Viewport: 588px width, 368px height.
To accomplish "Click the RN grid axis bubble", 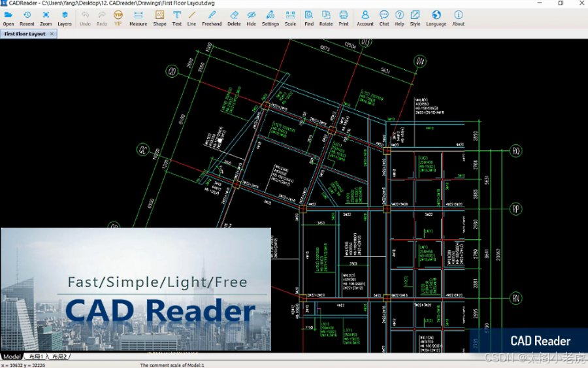I will pyautogui.click(x=516, y=298).
